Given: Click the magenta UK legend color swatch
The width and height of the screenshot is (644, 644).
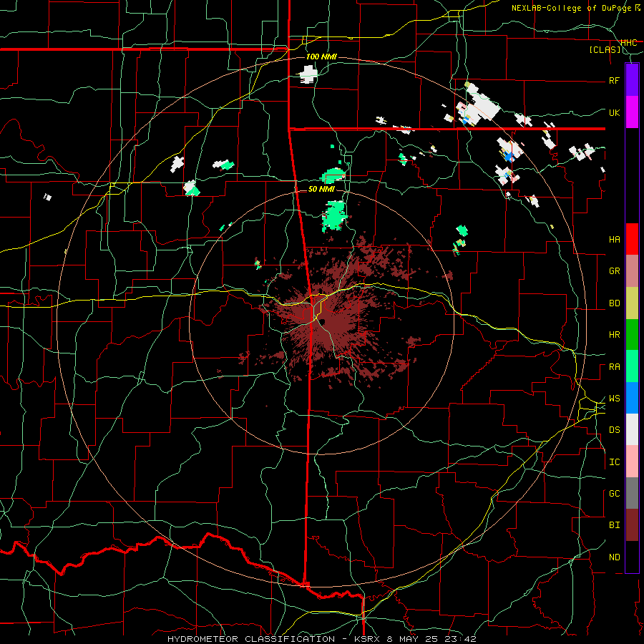Looking at the screenshot, I should [632, 112].
